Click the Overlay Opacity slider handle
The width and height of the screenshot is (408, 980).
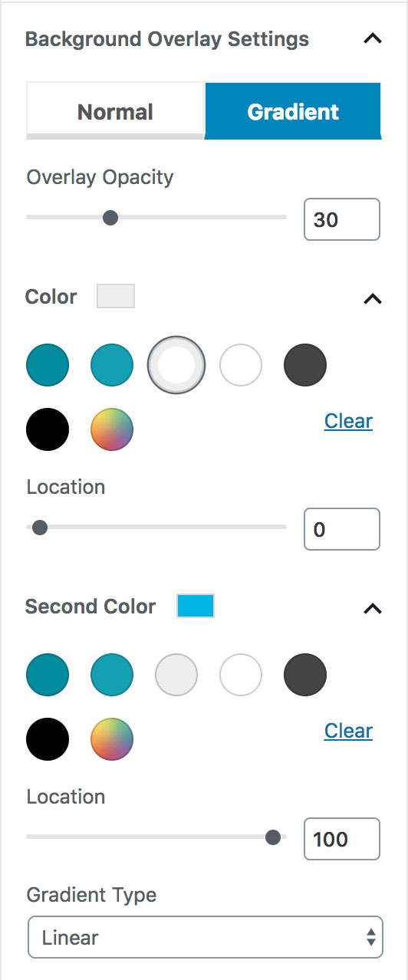coord(110,218)
